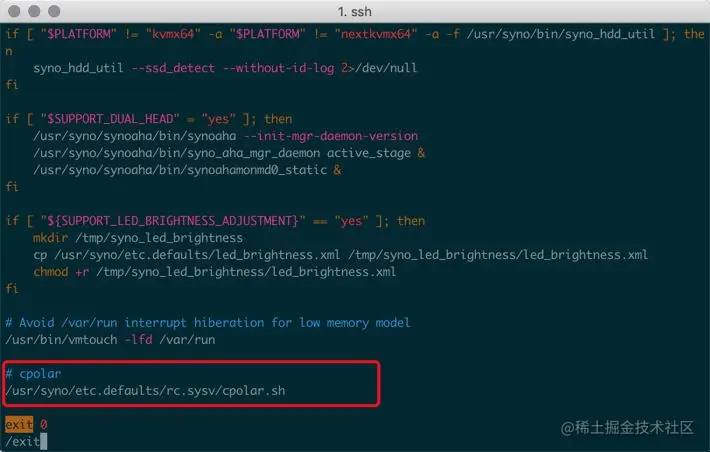Click the 'synoahamonmd0_static' line

coord(187,170)
